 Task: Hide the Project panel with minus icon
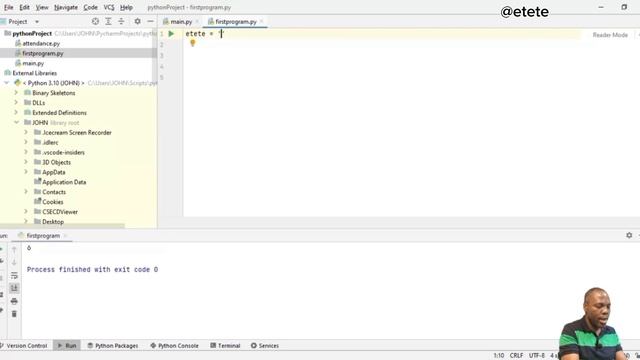point(151,21)
